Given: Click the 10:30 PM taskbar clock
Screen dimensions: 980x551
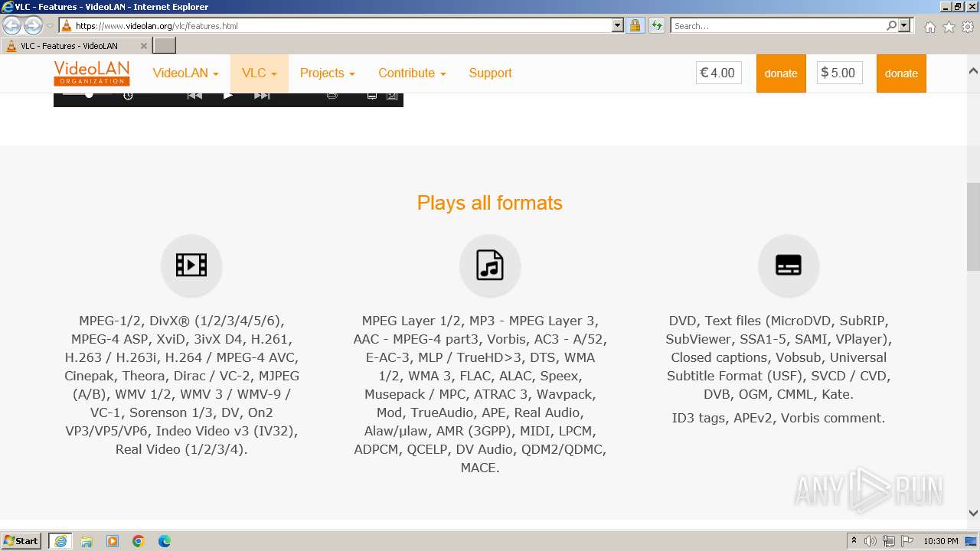Looking at the screenshot, I should pyautogui.click(x=940, y=541).
